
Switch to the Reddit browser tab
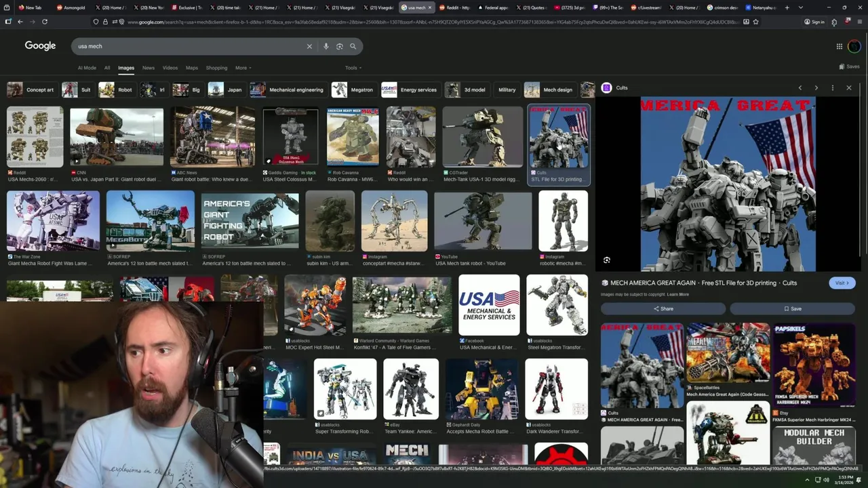click(454, 7)
